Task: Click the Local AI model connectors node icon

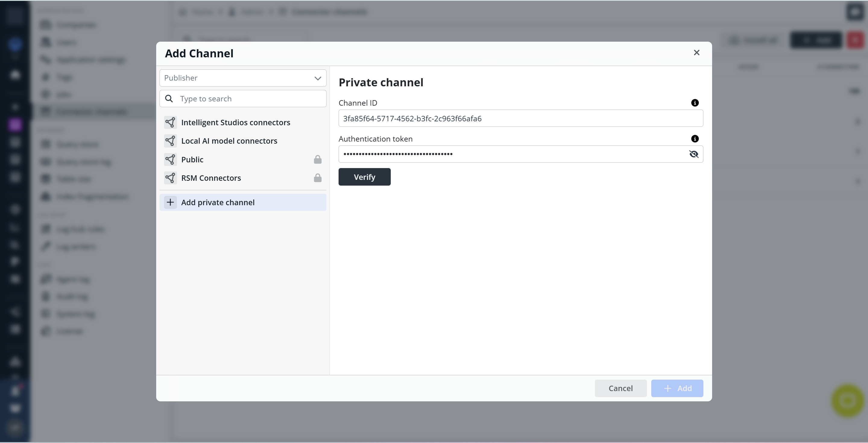Action: (x=171, y=141)
